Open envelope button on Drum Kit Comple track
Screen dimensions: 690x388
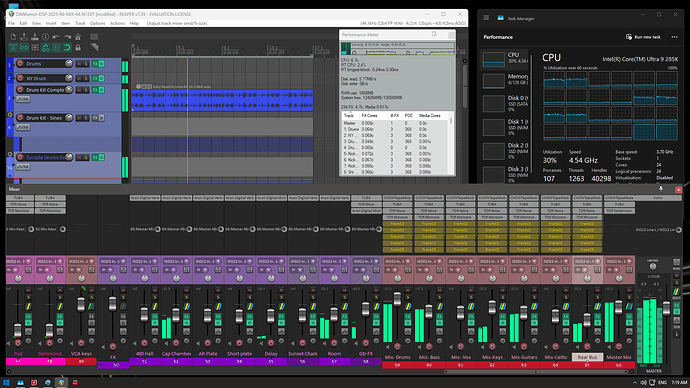[x=23, y=99]
